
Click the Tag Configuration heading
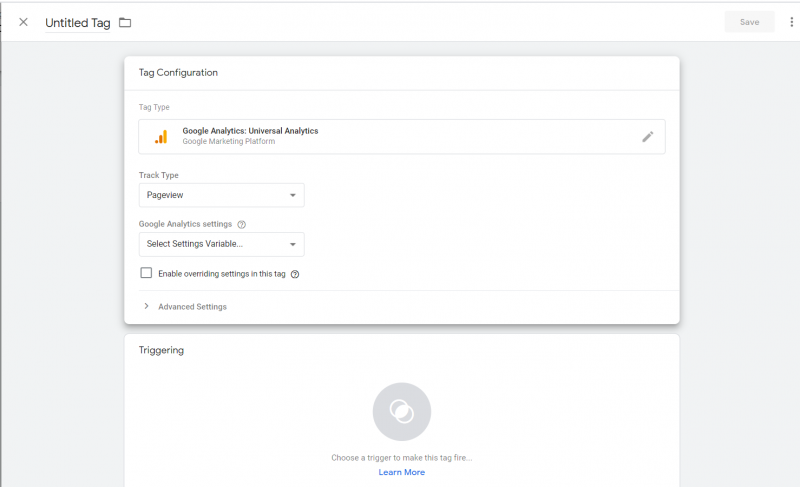[x=178, y=72]
